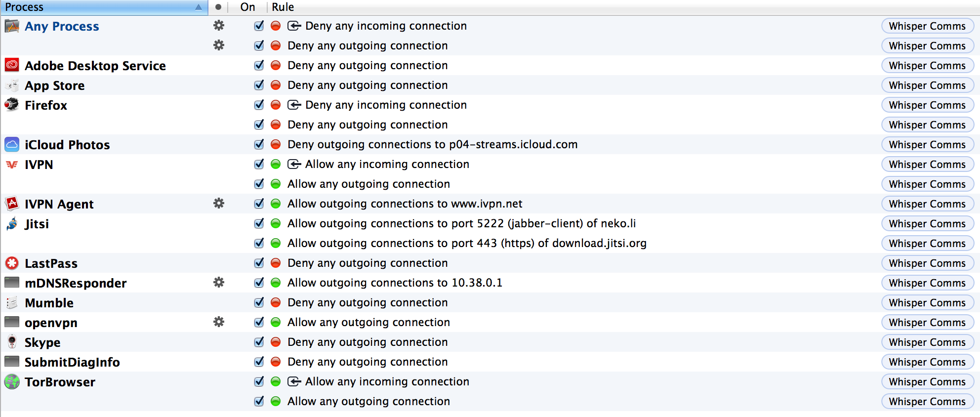This screenshot has width=980, height=417.
Task: Click the Rule column header
Action: [x=283, y=7]
